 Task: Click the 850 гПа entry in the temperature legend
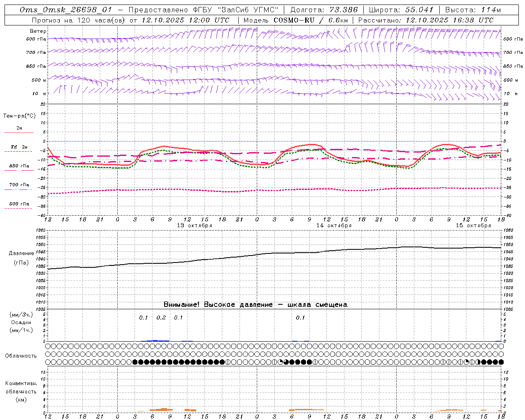click(x=19, y=166)
